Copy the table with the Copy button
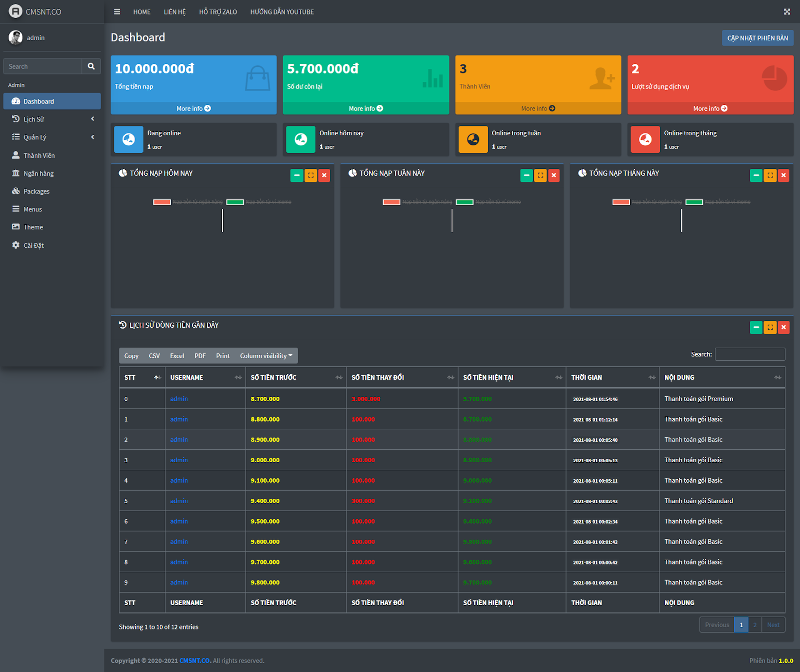 131,356
